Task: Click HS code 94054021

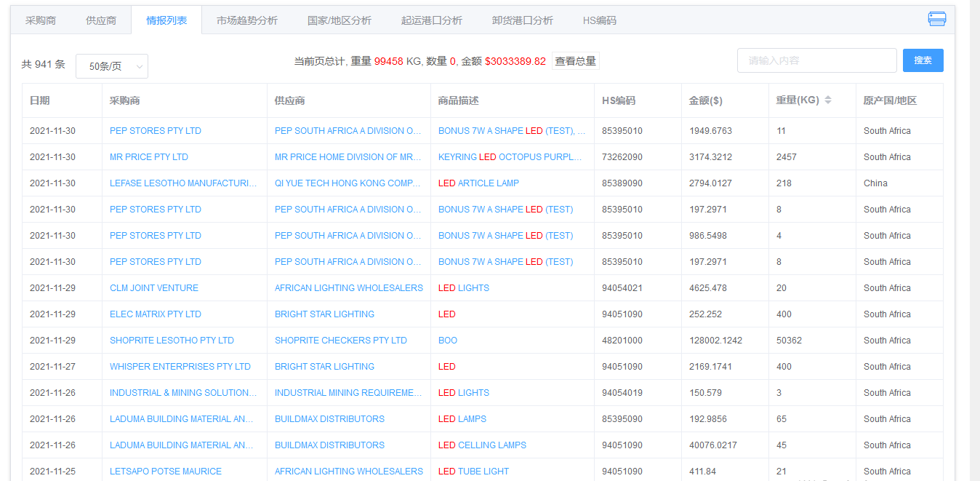Action: click(622, 288)
